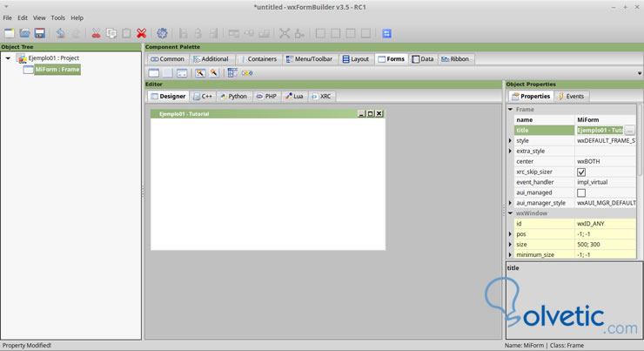Open the XRC editor tab

pos(322,96)
